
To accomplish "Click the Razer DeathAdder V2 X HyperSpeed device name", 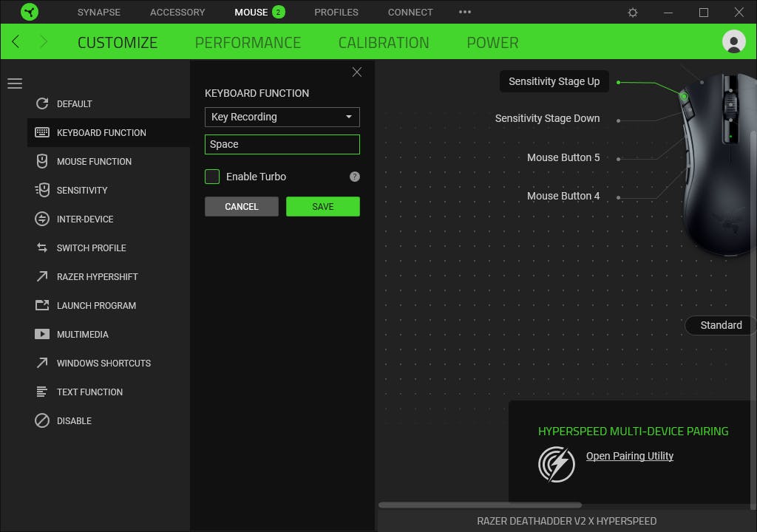I will tap(566, 521).
